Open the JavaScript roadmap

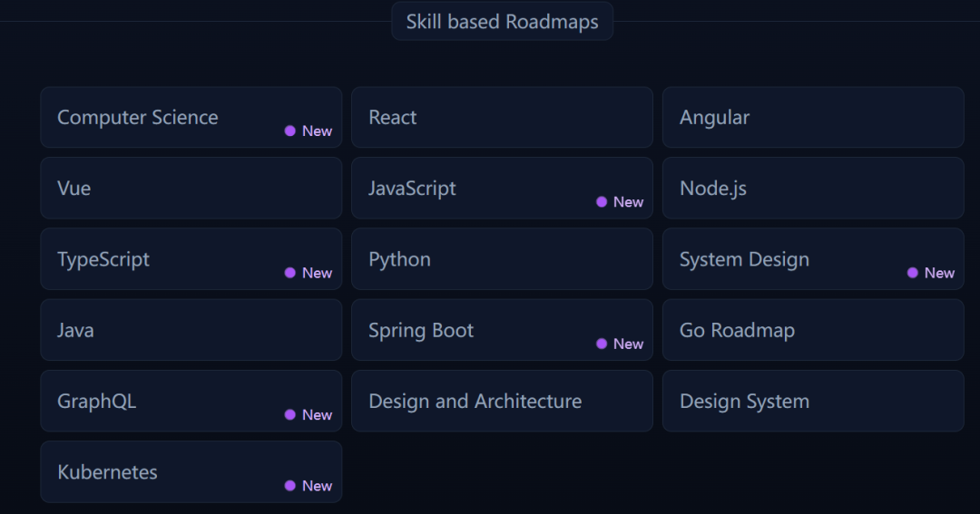coord(502,188)
